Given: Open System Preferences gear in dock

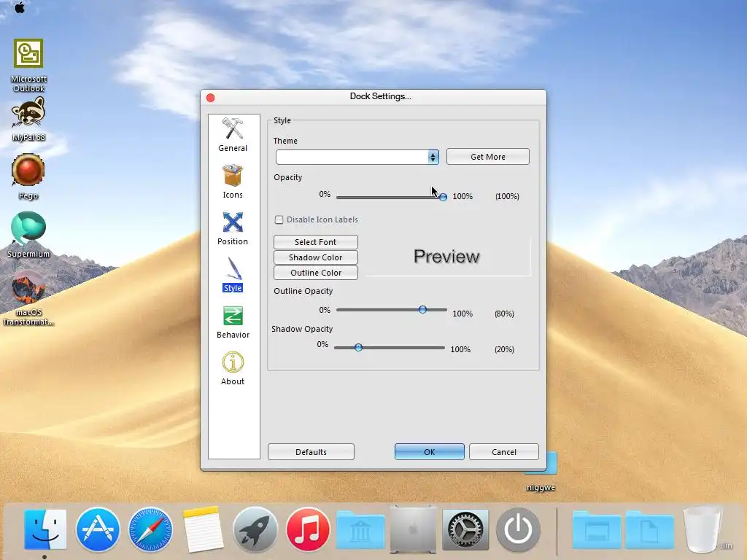Looking at the screenshot, I should (465, 529).
